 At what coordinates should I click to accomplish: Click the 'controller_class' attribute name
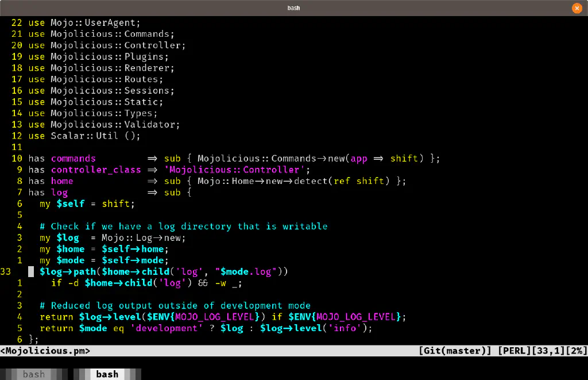pos(96,170)
